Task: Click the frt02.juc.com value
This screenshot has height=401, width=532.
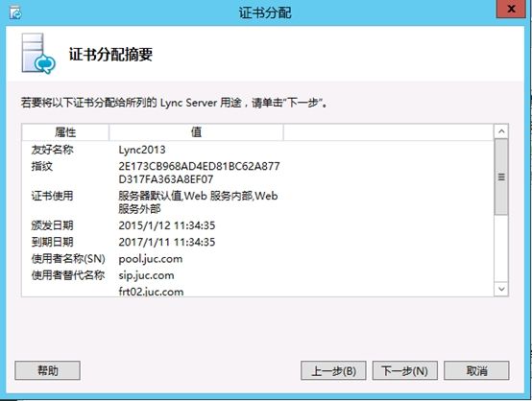Action: tap(151, 292)
